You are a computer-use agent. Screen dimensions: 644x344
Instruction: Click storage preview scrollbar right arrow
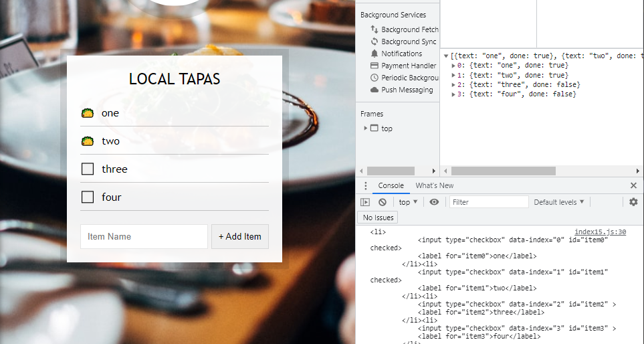tap(638, 171)
